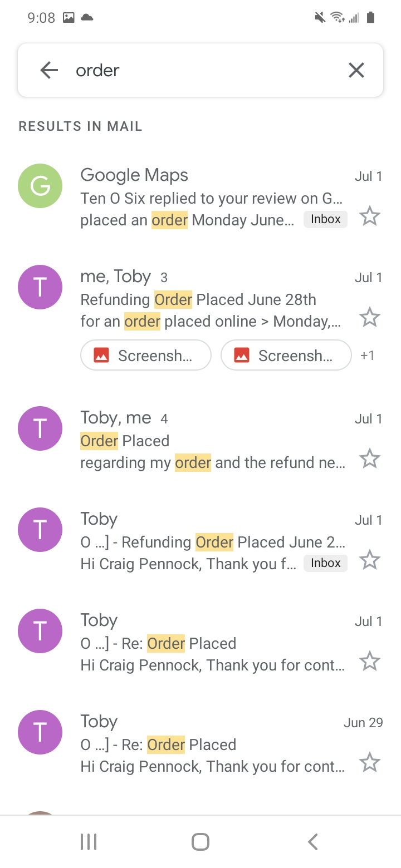The image size is (401, 868).
Task: Star the 'Toby, me' Order Placed thread
Action: (x=369, y=459)
